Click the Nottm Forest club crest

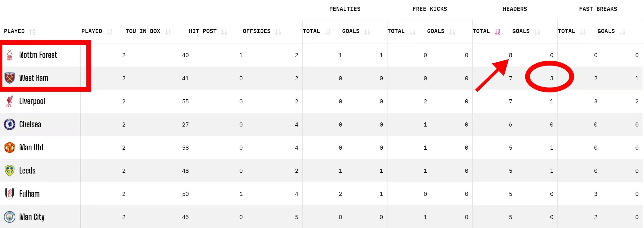pos(9,55)
